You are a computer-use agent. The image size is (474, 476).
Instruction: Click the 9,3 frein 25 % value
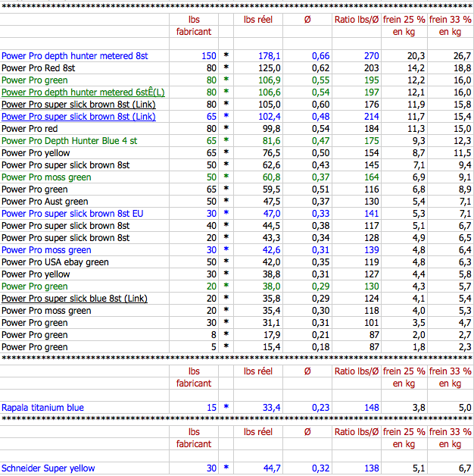click(419, 141)
